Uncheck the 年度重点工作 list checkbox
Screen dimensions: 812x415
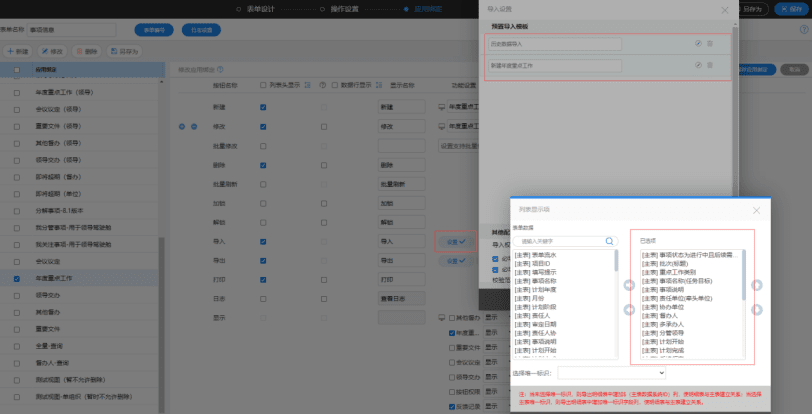pyautogui.click(x=17, y=279)
